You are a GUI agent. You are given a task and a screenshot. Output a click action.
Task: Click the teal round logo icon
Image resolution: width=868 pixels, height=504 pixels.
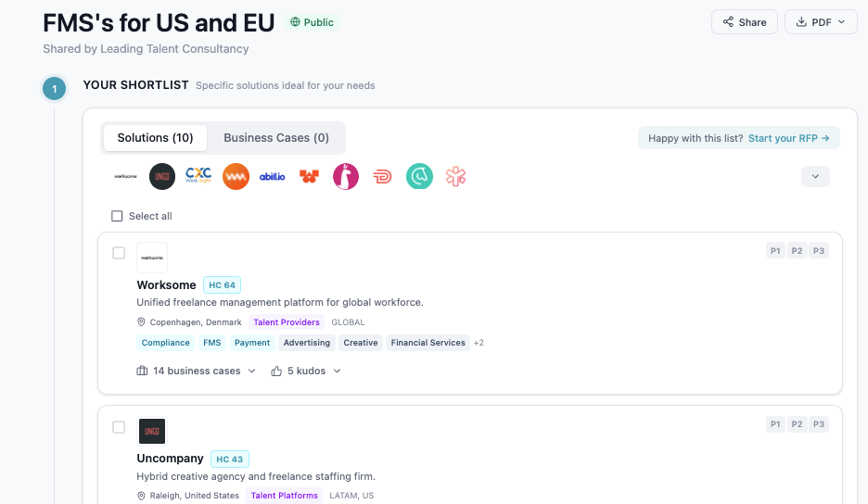coord(419,176)
